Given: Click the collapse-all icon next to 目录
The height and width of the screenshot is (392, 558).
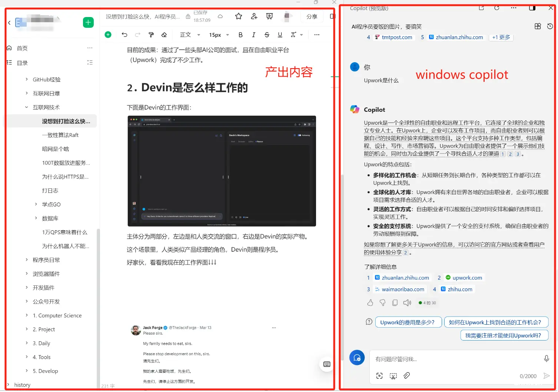Looking at the screenshot, I should (90, 63).
